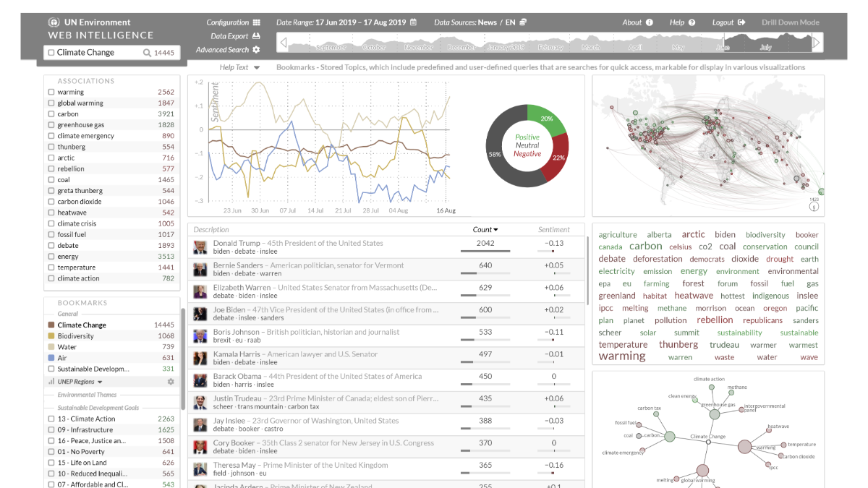868x488 pixels.
Task: Click the Water beige color swatch
Action: click(x=51, y=347)
